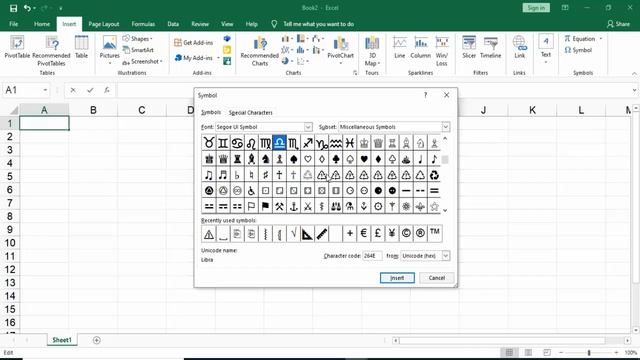
Task: Click the Symbol dialog help question mark
Action: (425, 95)
